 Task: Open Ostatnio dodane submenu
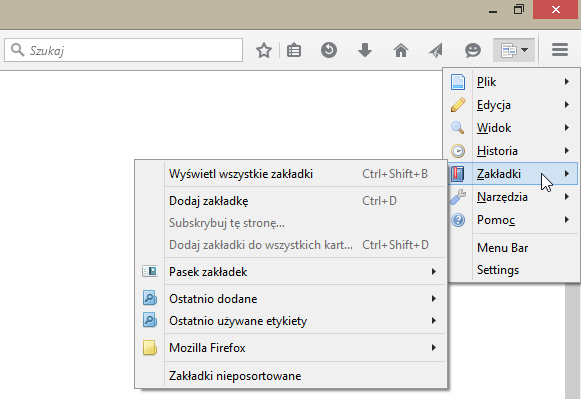(291, 299)
